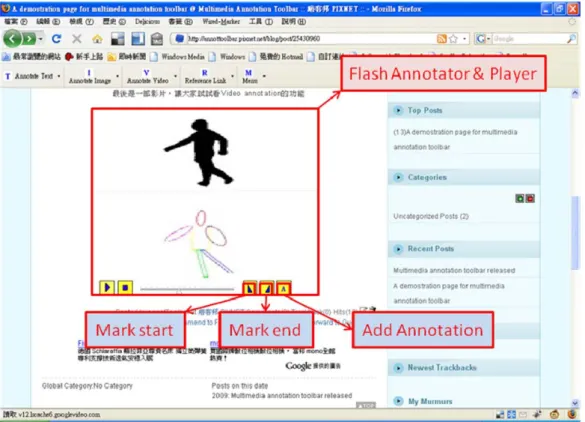Open the first menu bar item (F)
Image resolution: width=585 pixels, height=422 pixels.
16,22
